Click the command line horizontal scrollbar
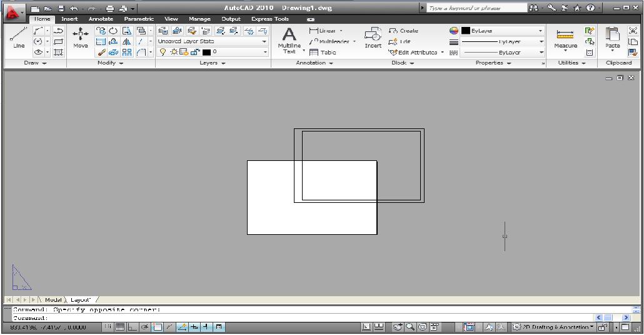 [x=613, y=317]
